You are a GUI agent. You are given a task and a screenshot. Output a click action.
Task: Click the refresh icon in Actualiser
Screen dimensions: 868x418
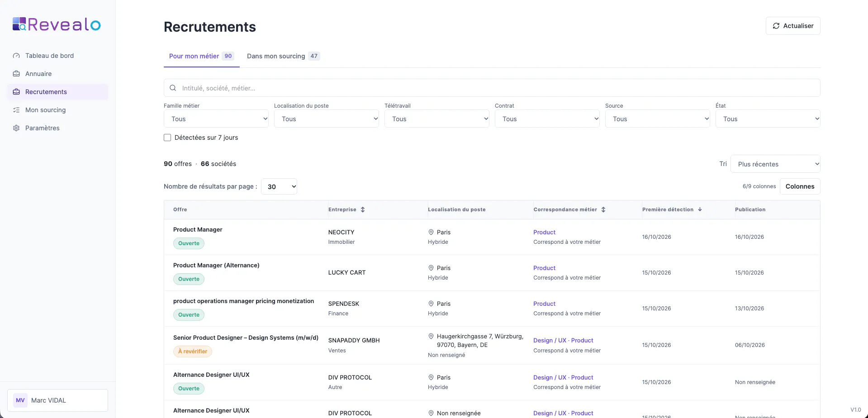(x=776, y=26)
